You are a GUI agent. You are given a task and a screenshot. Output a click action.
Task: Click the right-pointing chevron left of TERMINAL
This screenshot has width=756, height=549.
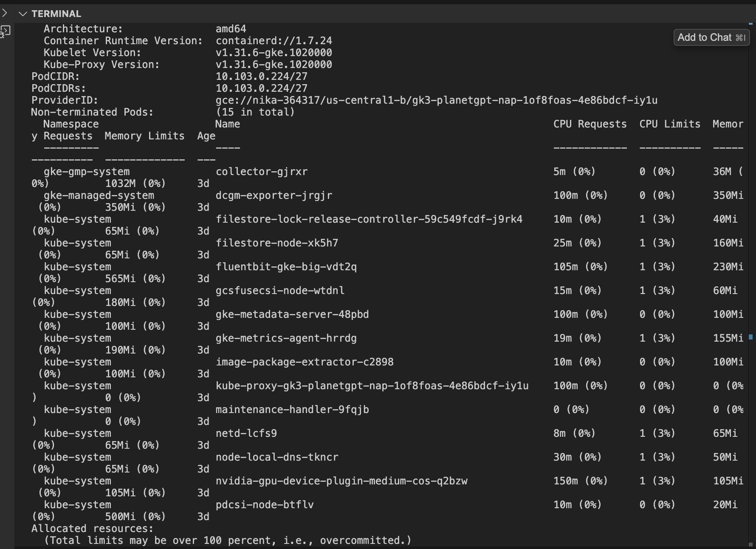point(5,13)
